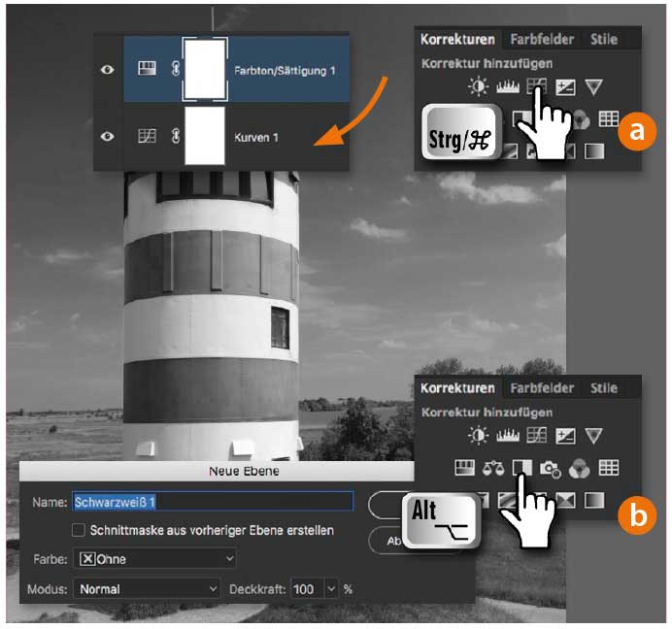This screenshot has height=629, width=672.
Task: Click the Levels histogram icon in panel b
Action: tap(506, 436)
